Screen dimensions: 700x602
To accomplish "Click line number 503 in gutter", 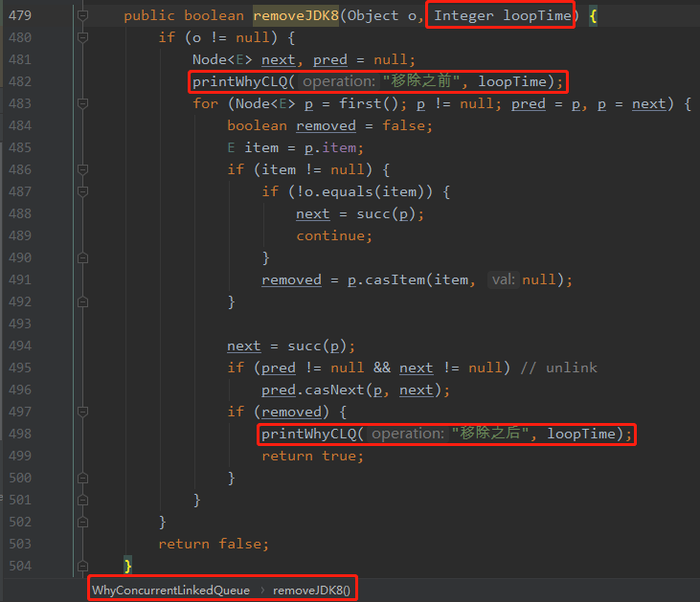I will [20, 544].
